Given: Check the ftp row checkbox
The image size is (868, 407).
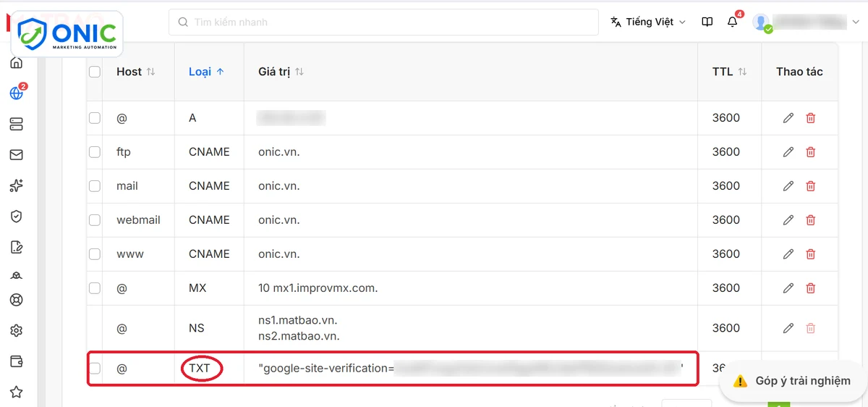Looking at the screenshot, I should 95,152.
